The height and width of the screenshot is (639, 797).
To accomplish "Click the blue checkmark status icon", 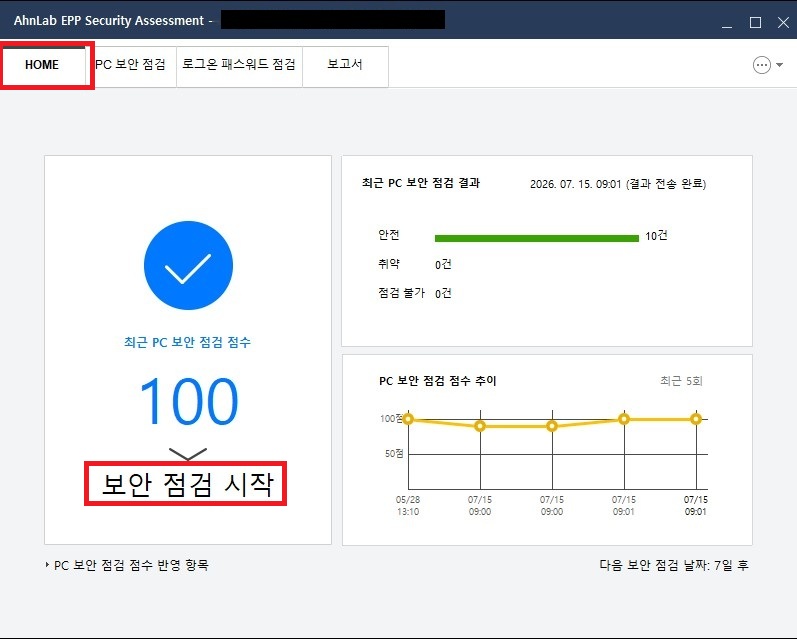I will tap(188, 265).
